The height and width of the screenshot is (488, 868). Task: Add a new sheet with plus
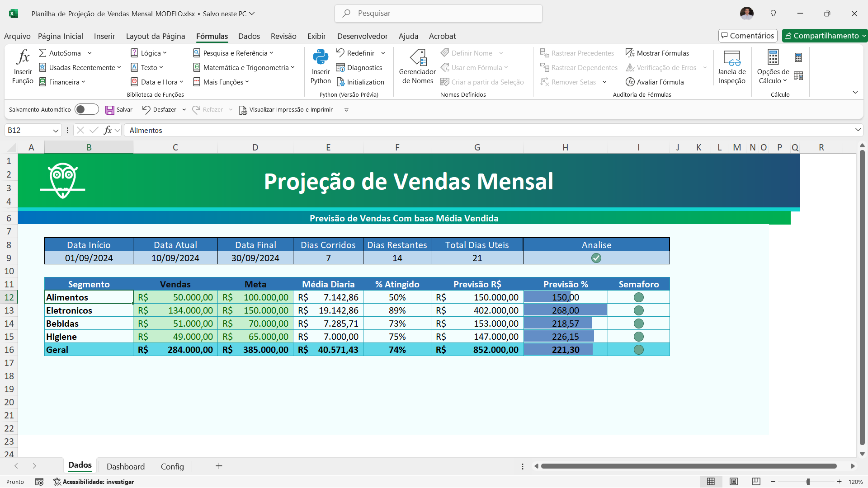click(x=219, y=466)
